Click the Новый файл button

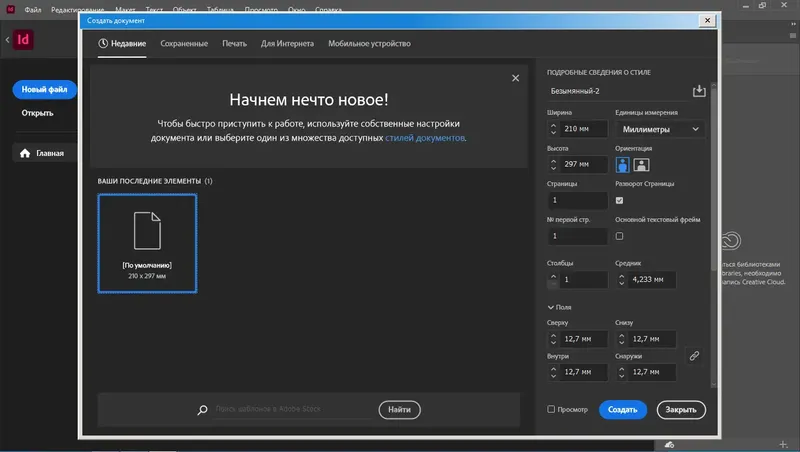pos(44,89)
